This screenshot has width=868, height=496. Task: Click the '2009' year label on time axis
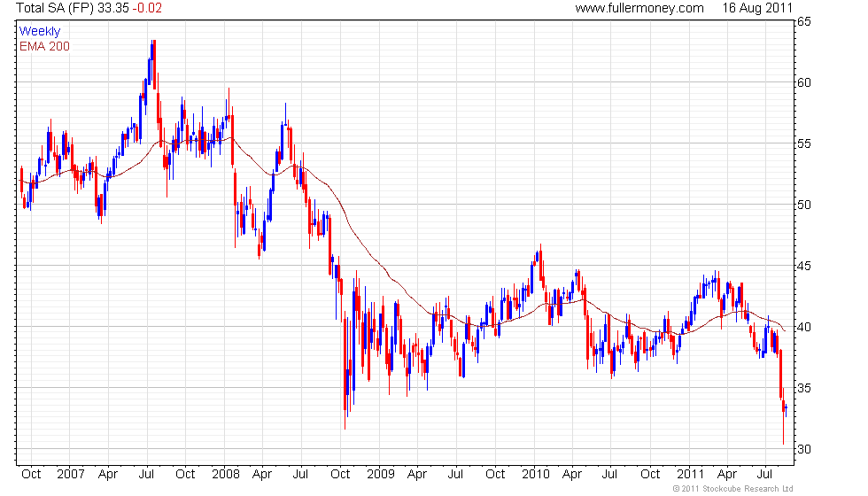[380, 475]
